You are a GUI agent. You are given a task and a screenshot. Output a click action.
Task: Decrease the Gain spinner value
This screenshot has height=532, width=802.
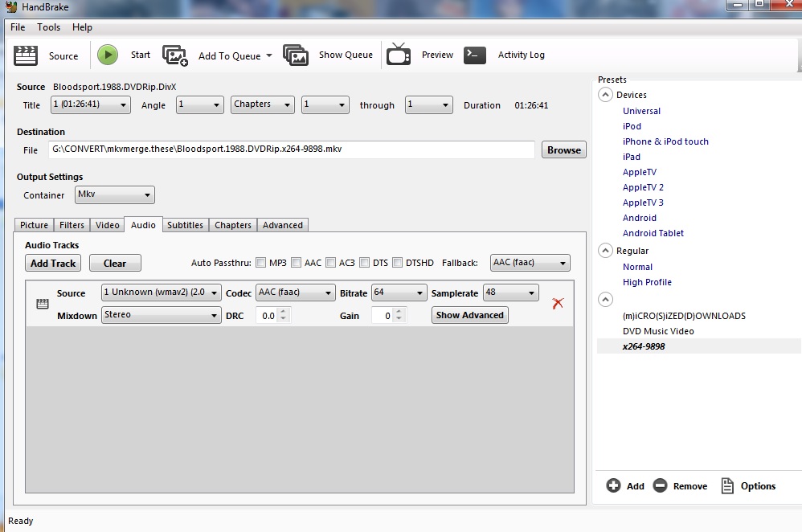[399, 319]
